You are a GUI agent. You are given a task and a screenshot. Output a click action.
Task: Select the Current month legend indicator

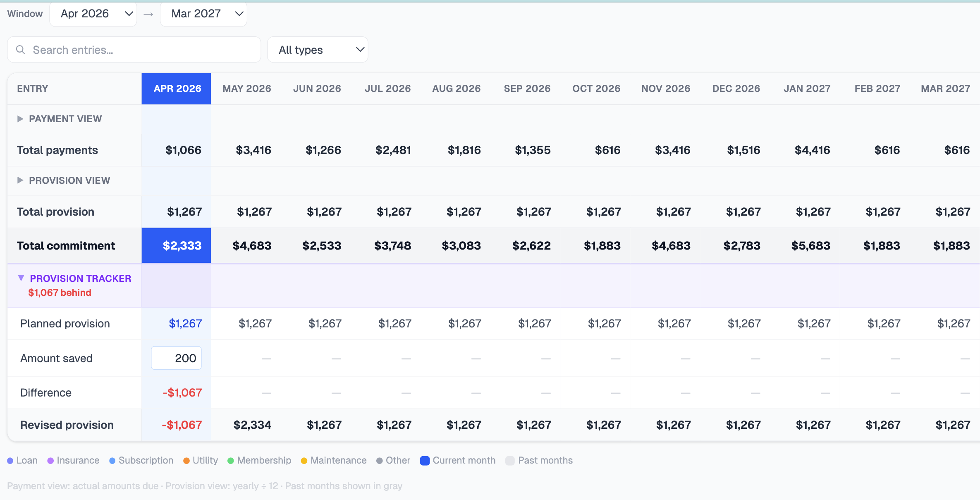point(425,460)
